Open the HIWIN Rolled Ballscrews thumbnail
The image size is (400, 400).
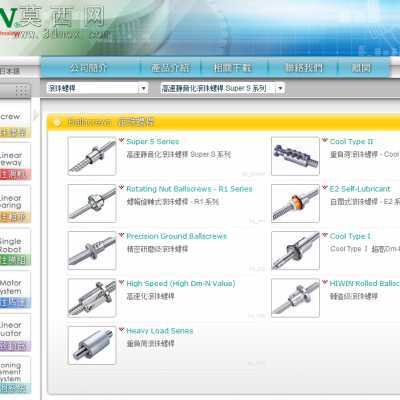click(295, 298)
